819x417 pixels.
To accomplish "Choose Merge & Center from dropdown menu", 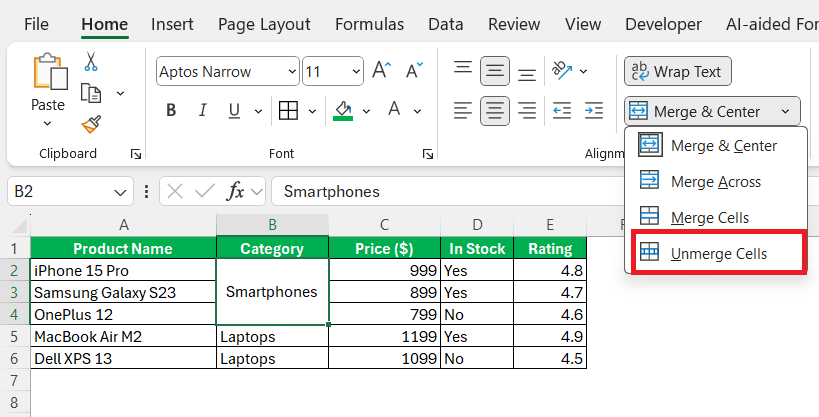I will (717, 145).
